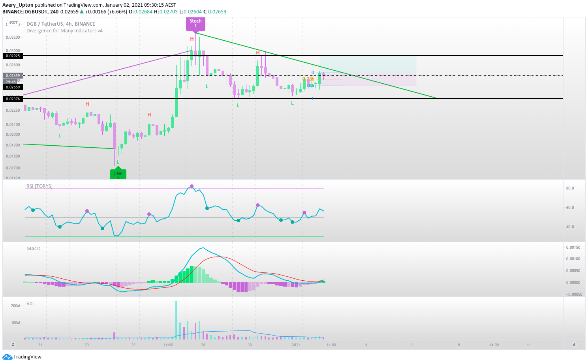Click the 40.0 RSI axis value
The width and height of the screenshot is (588, 364).
point(570,227)
